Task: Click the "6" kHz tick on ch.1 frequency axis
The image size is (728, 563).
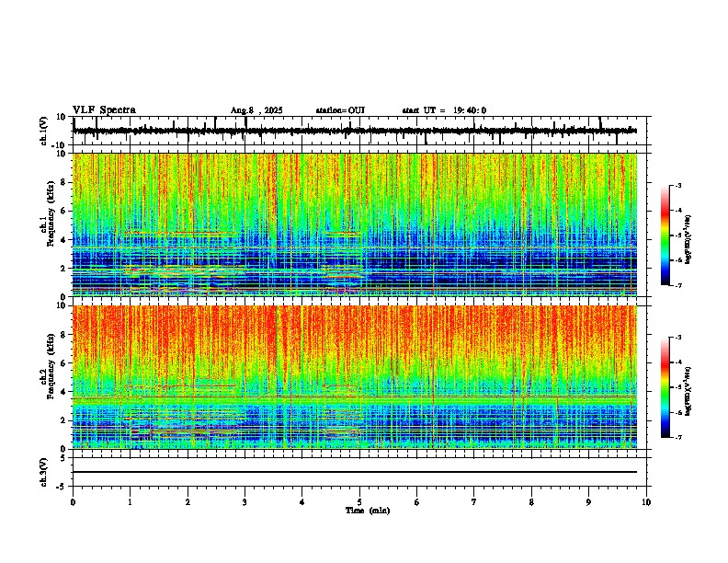Action: point(63,212)
